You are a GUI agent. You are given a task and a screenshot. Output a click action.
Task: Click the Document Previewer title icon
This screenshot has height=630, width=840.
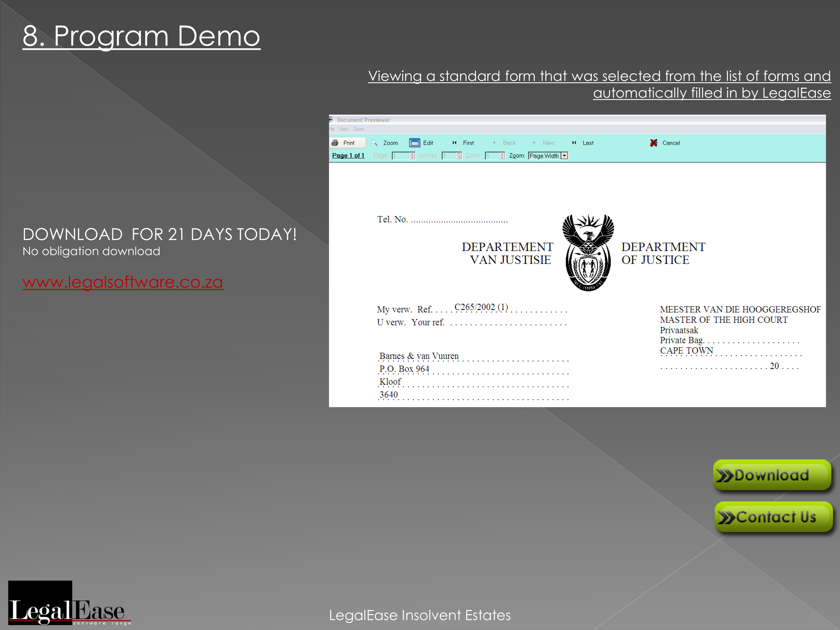(x=331, y=120)
